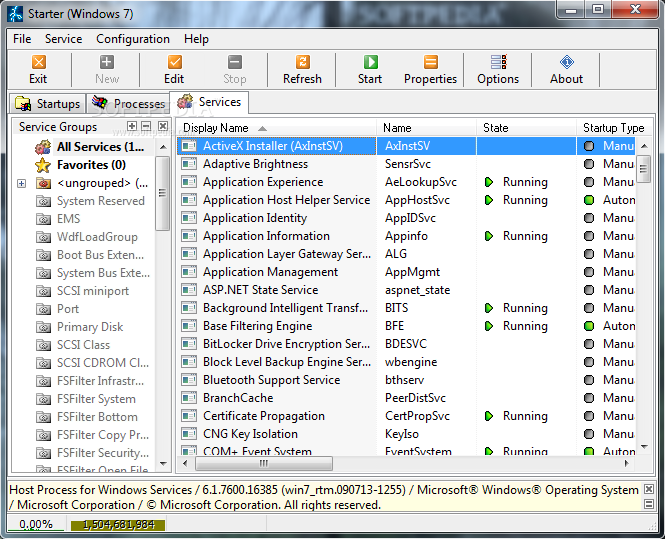The width and height of the screenshot is (665, 539).
Task: Collapse all service groups icon
Action: [x=146, y=126]
